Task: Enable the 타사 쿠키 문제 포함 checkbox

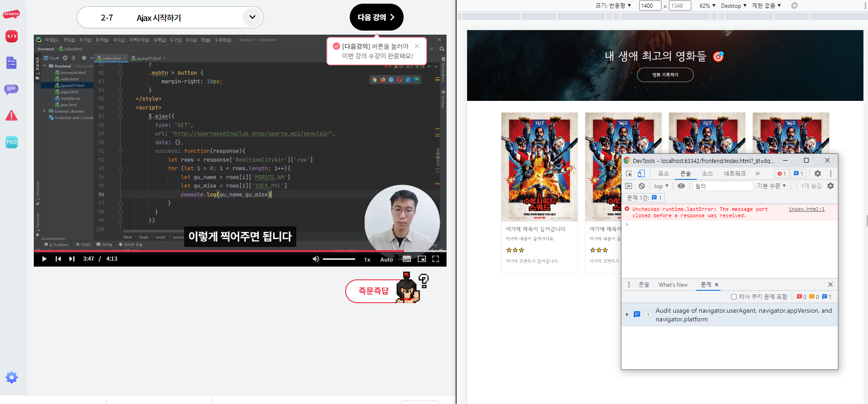Action: [x=734, y=297]
